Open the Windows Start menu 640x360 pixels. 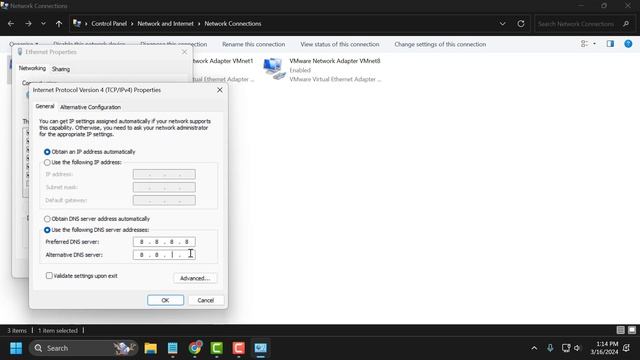coord(16,348)
